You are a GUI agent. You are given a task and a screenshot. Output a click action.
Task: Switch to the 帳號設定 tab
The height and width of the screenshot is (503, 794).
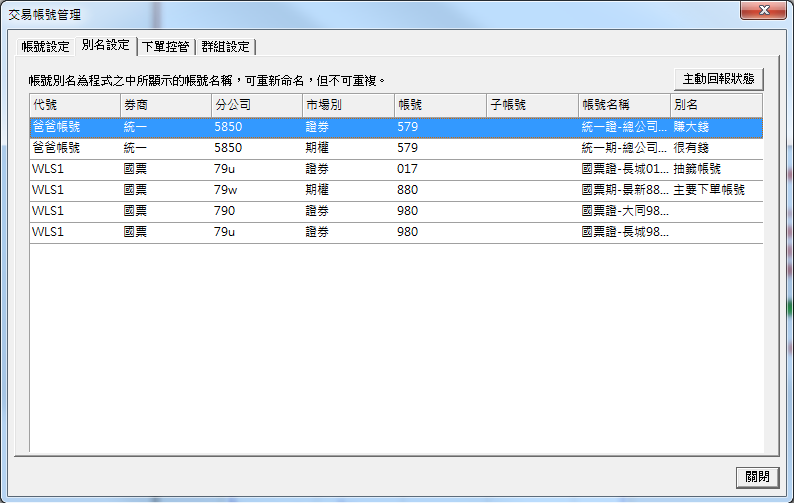[x=45, y=46]
